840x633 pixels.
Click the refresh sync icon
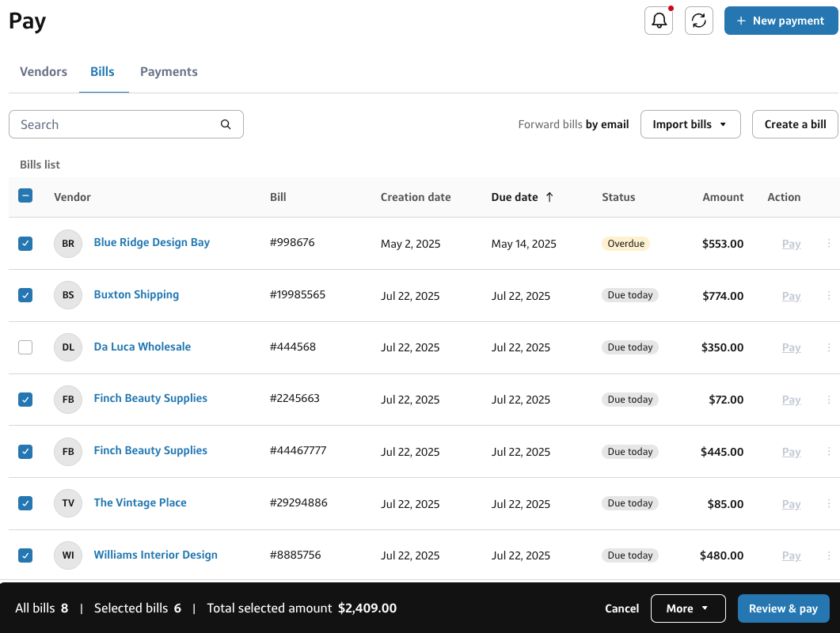pyautogui.click(x=698, y=21)
